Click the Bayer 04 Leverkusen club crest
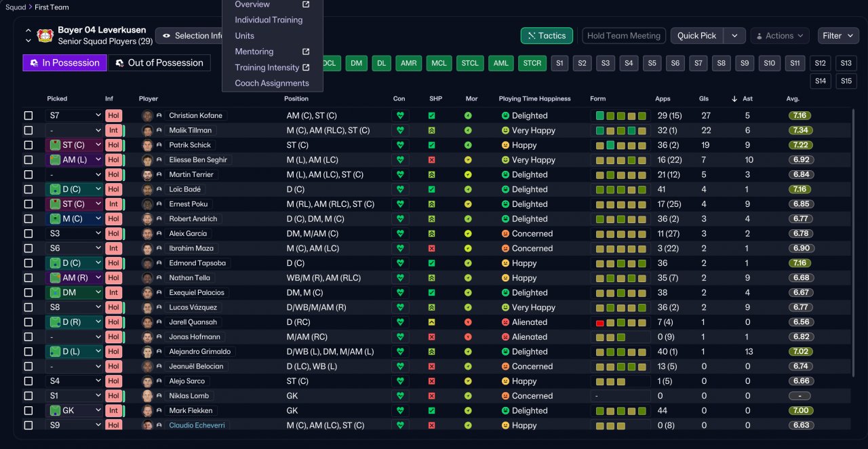The height and width of the screenshot is (449, 868). pyautogui.click(x=45, y=35)
